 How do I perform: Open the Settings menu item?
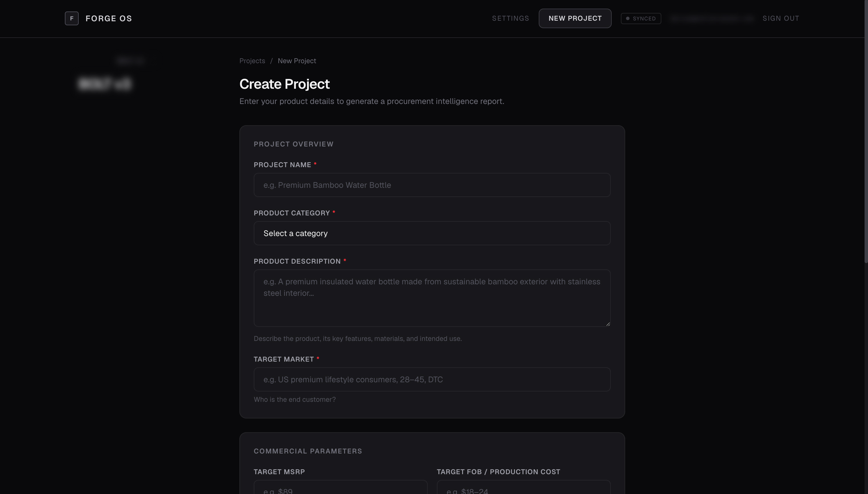point(510,18)
